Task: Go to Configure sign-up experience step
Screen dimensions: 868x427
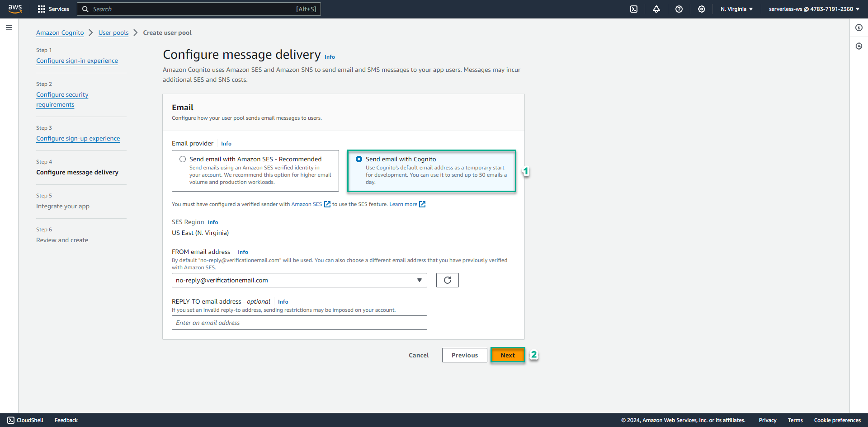Action: tap(78, 138)
